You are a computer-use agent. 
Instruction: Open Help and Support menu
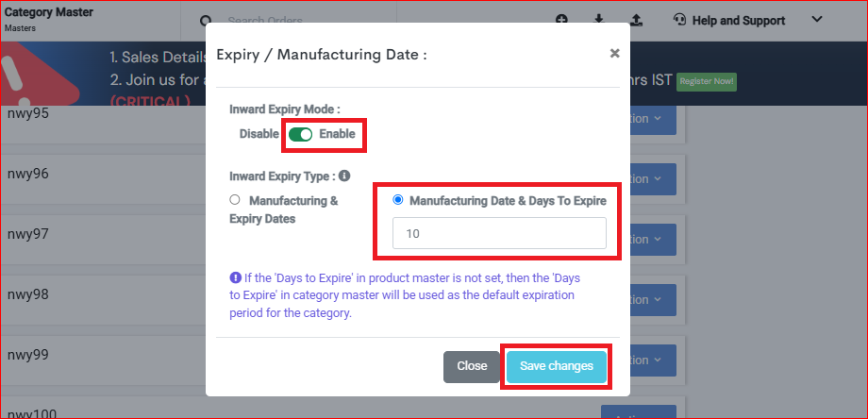(x=739, y=21)
